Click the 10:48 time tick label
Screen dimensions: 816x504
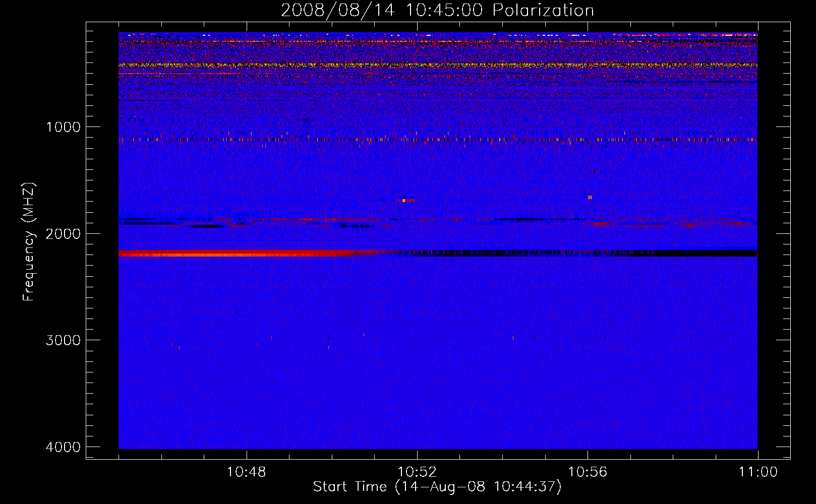[246, 472]
